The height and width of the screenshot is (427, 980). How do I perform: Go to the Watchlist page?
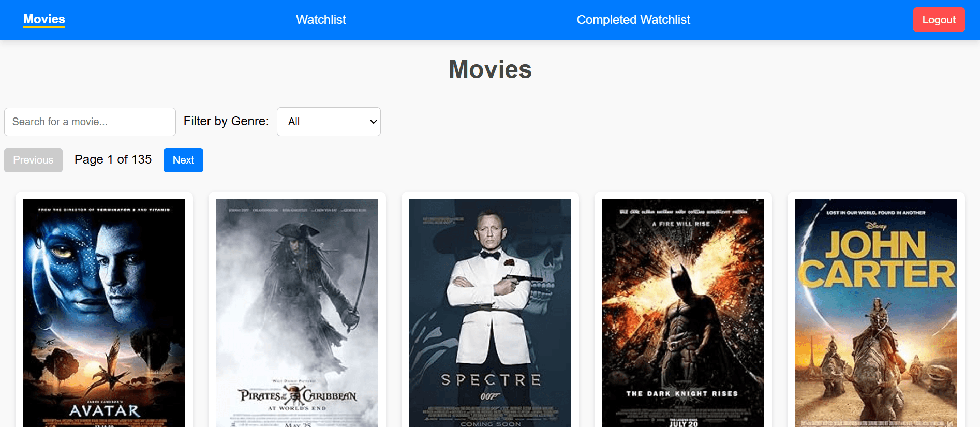(321, 20)
